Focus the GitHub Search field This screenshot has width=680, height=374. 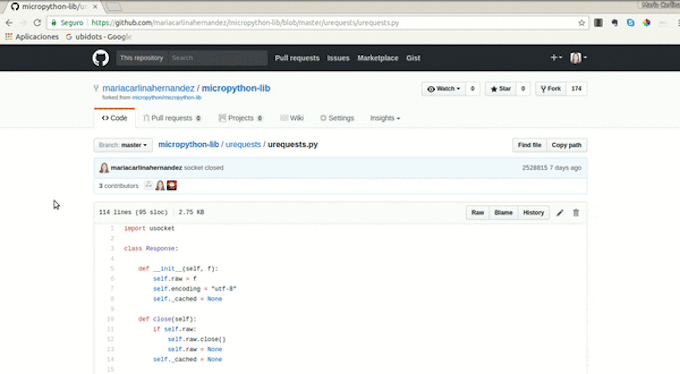tap(217, 58)
